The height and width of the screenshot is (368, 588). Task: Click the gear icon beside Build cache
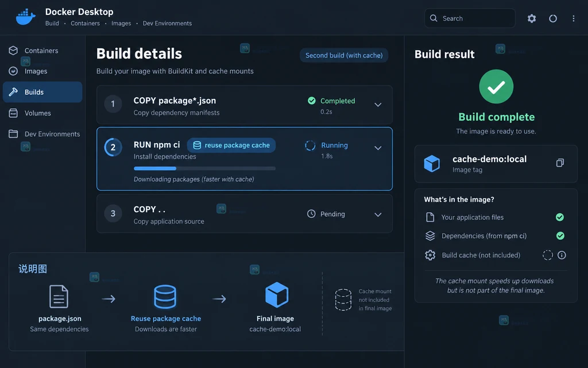[x=430, y=255]
